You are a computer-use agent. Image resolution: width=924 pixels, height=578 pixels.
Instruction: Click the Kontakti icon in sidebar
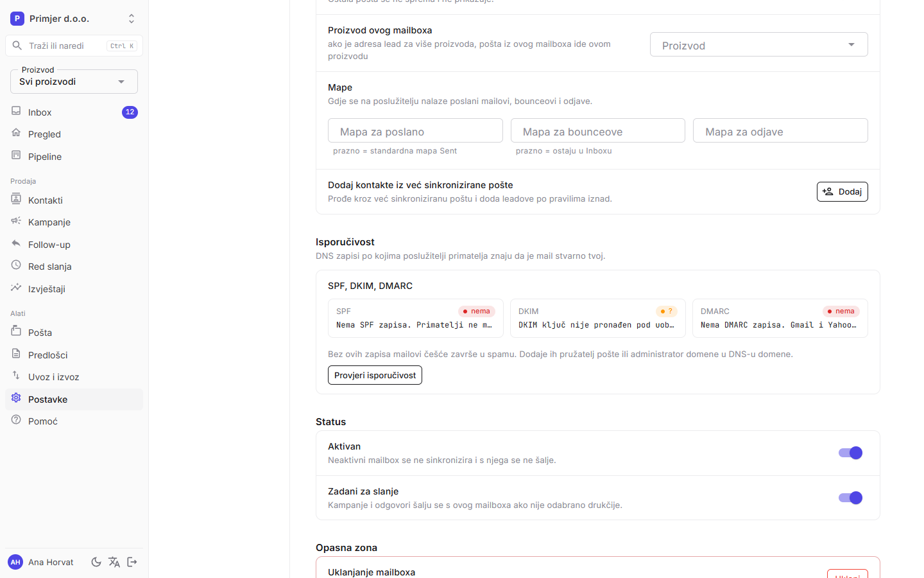pos(16,199)
